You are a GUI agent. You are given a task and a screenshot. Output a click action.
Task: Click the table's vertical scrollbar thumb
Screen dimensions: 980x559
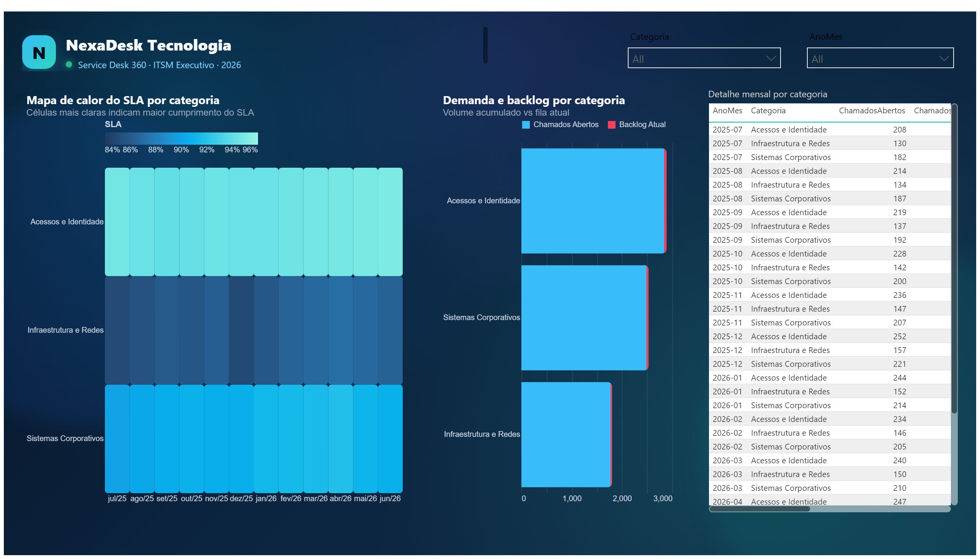click(x=954, y=259)
